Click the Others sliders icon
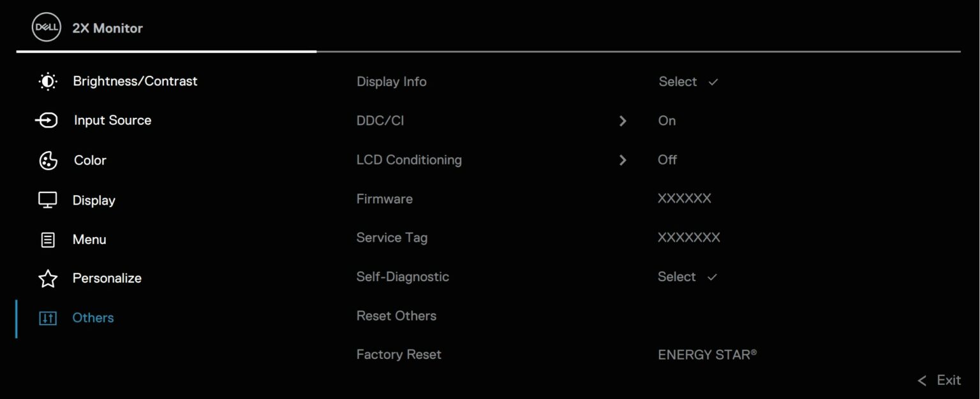 [x=48, y=318]
